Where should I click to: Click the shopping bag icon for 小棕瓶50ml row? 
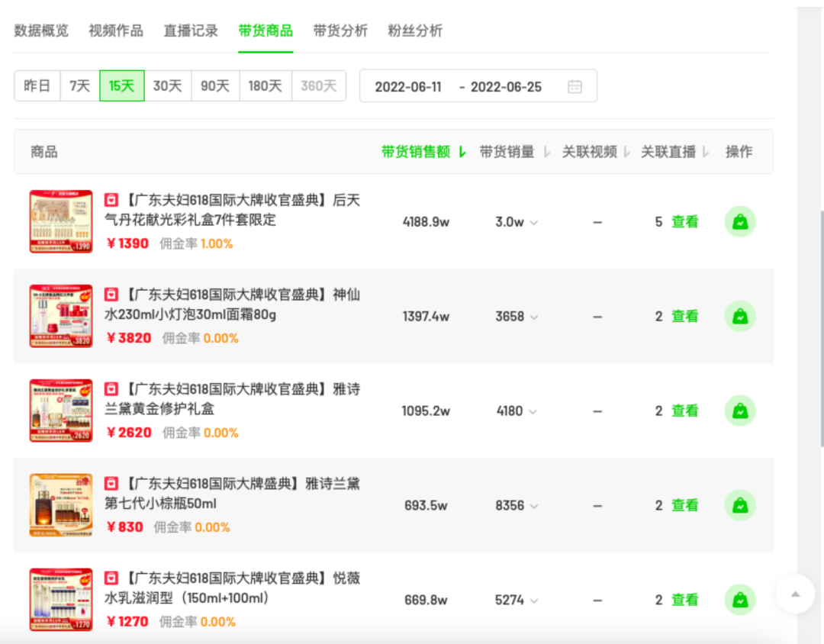(x=739, y=505)
